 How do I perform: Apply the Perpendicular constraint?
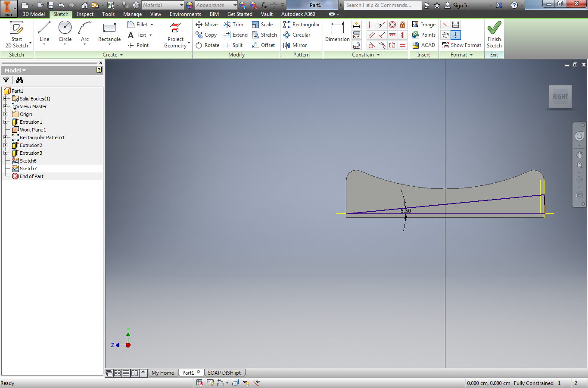tap(382, 35)
